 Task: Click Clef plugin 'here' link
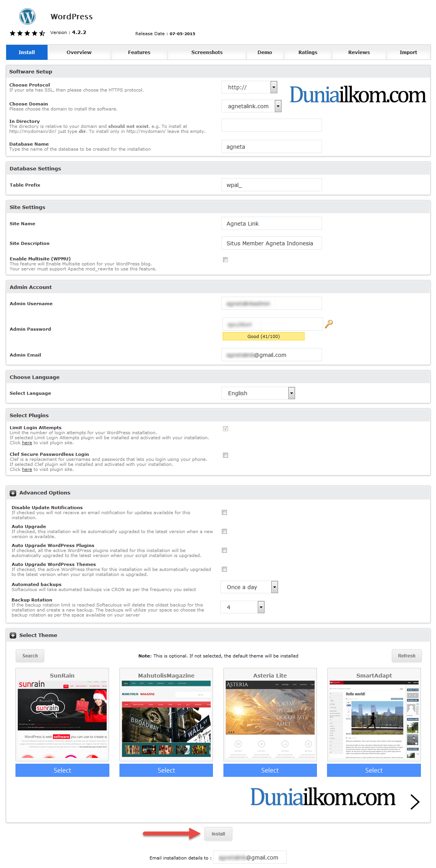pos(27,470)
